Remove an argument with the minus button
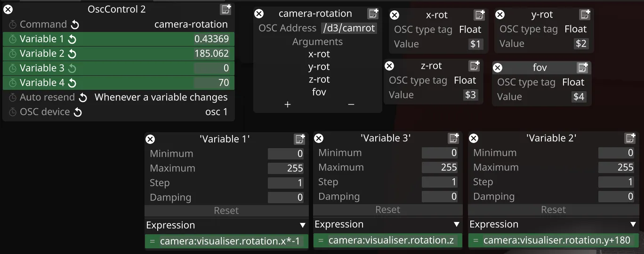The width and height of the screenshot is (644, 254). tap(351, 104)
